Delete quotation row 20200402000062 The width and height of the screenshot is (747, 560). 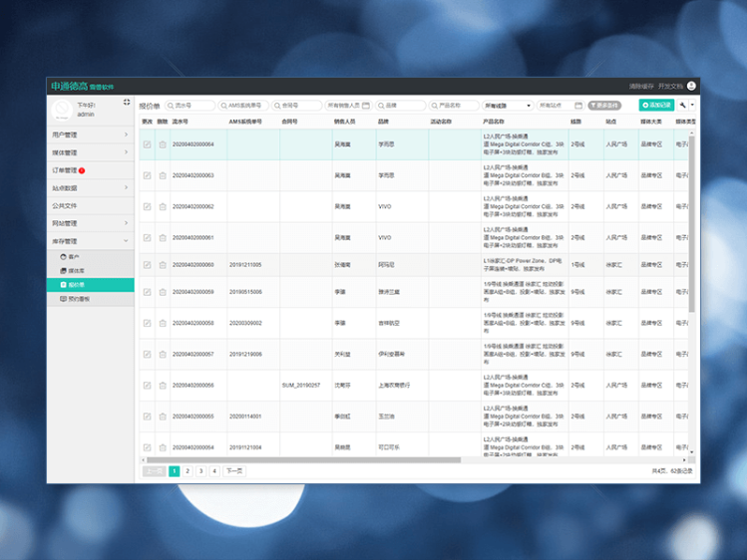tap(163, 206)
